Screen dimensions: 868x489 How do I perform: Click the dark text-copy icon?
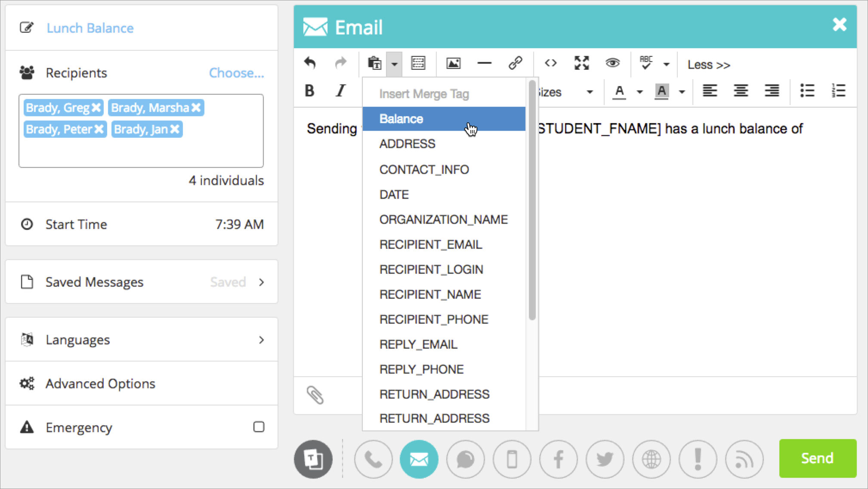coord(313,459)
